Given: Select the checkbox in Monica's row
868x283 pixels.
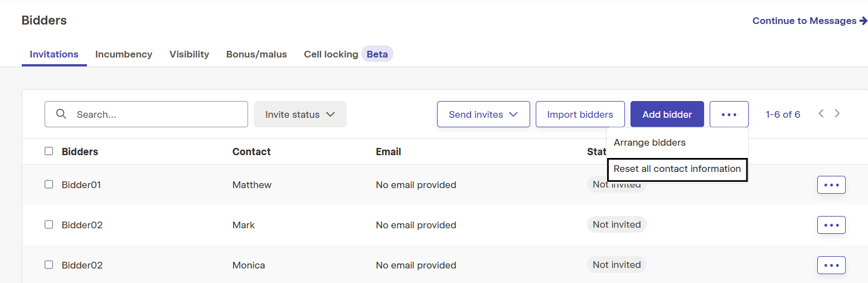Looking at the screenshot, I should point(49,265).
